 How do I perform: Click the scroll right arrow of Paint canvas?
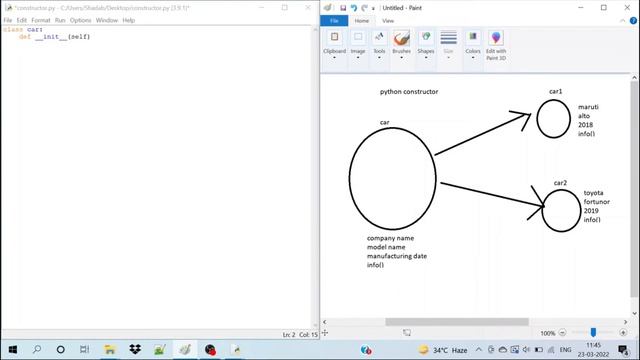click(625, 322)
